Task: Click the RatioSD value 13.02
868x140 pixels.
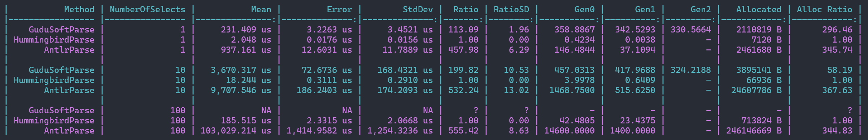Action: 516,90
